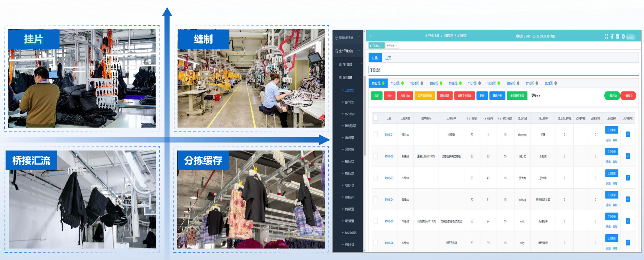Expand the 更多>> button list
This screenshot has height=260, width=644.
535,96
